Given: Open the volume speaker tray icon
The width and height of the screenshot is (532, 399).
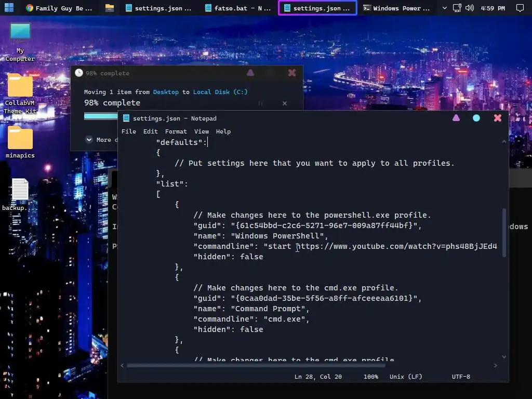Looking at the screenshot, I should click(x=469, y=8).
